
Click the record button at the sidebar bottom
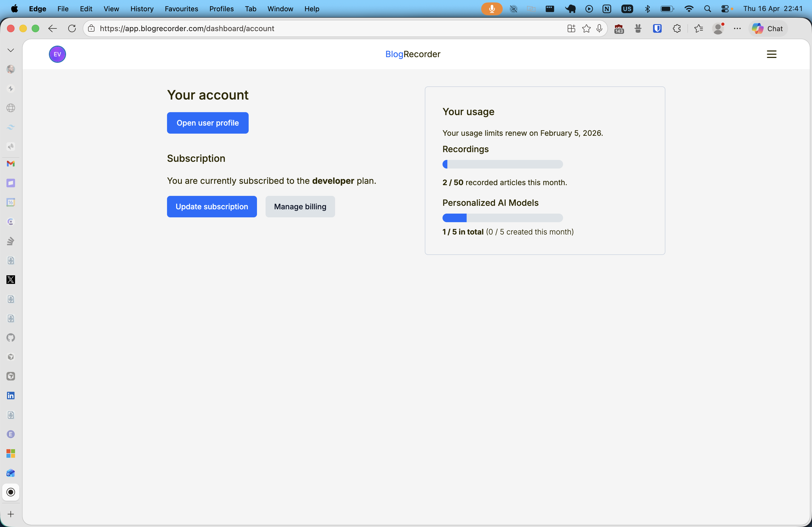tap(10, 492)
